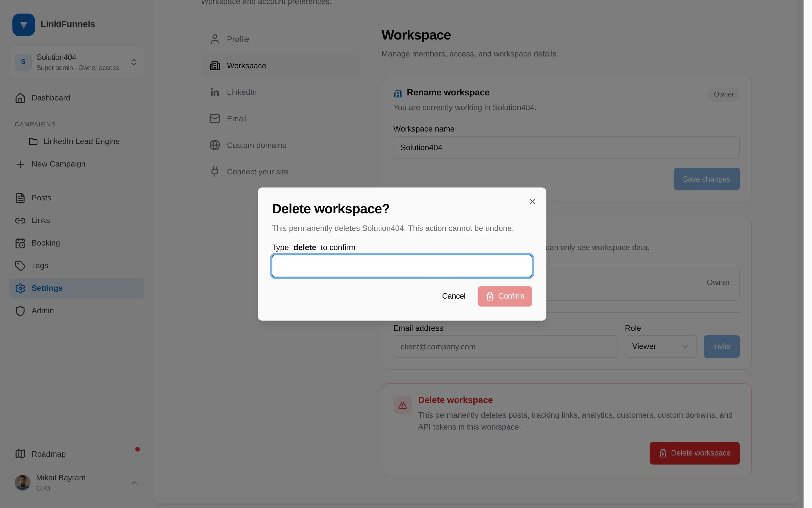Screen dimensions: 812x508
Task: Select the Workspace settings tab
Action: [281, 65]
